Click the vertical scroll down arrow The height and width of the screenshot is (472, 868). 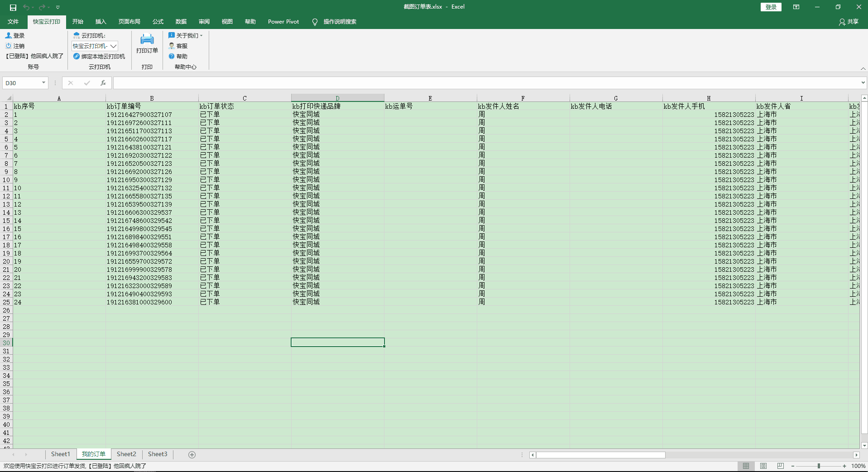tap(864, 445)
